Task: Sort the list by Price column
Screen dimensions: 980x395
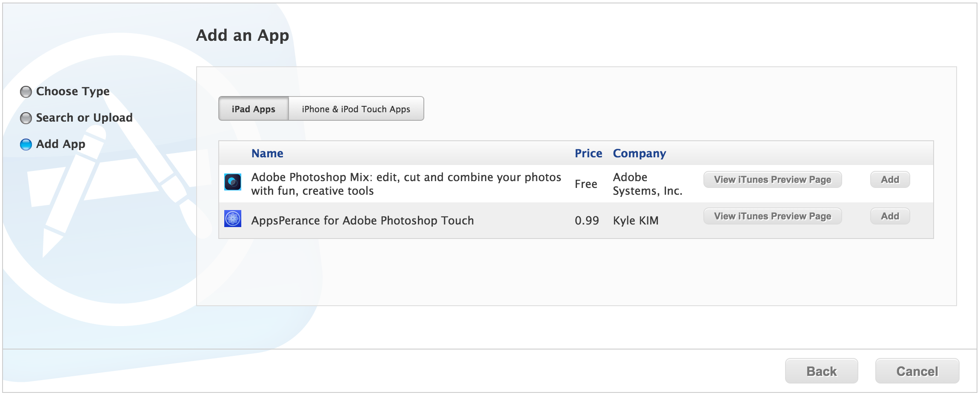Action: (588, 153)
